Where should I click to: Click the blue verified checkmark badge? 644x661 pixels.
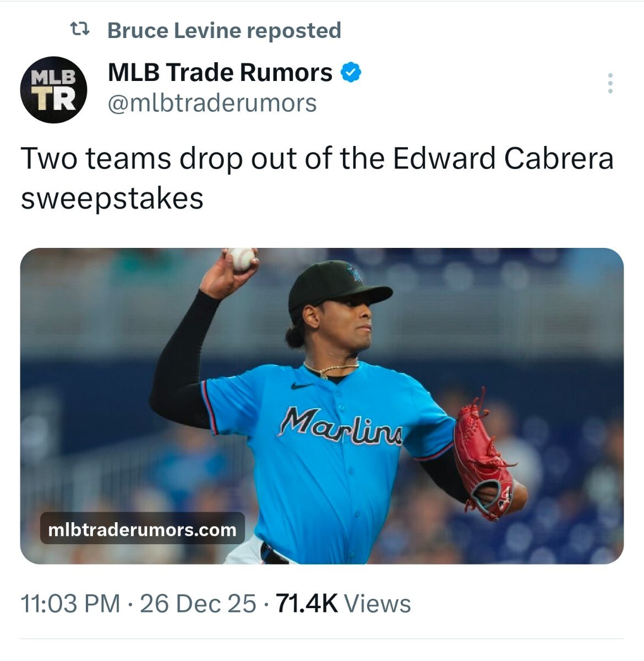pyautogui.click(x=351, y=73)
